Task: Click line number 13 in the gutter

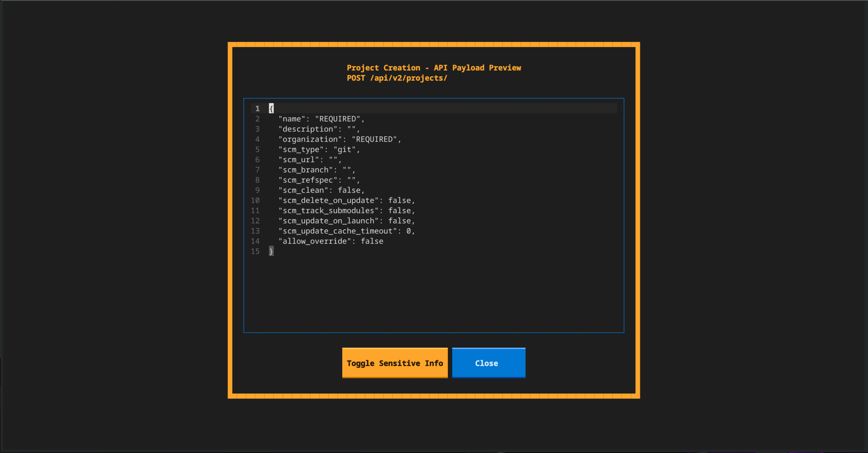Action: pos(255,231)
